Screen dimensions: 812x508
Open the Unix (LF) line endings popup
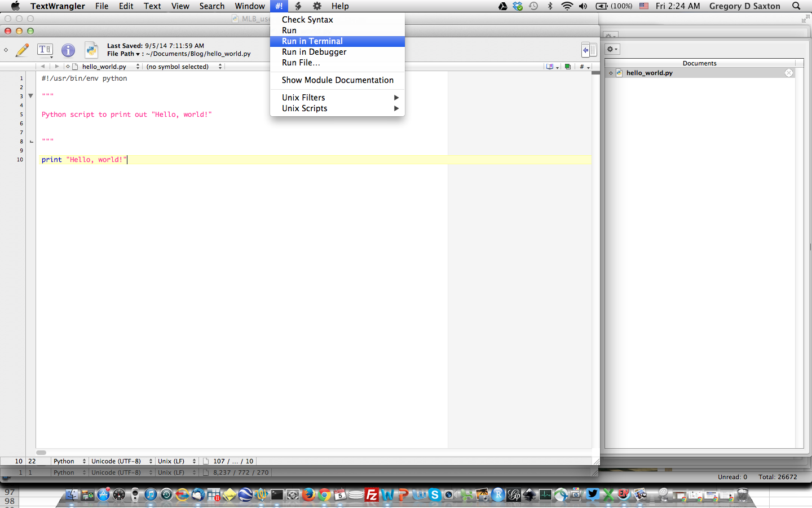[x=176, y=461]
